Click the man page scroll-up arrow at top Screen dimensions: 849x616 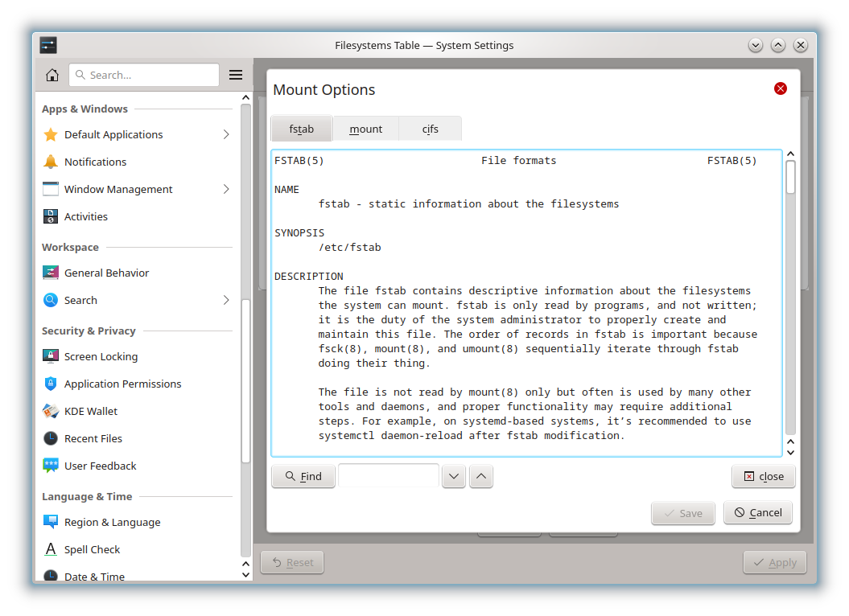click(x=790, y=154)
